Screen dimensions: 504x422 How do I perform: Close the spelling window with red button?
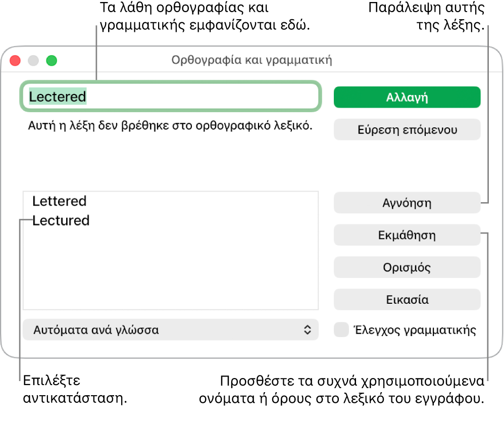point(15,61)
